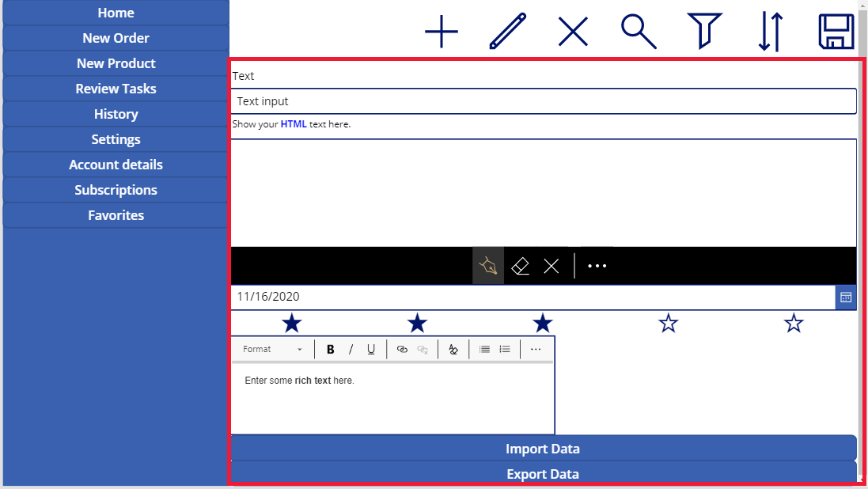The image size is (868, 489).
Task: Select the Add (plus) toolbar icon
Action: click(x=441, y=32)
